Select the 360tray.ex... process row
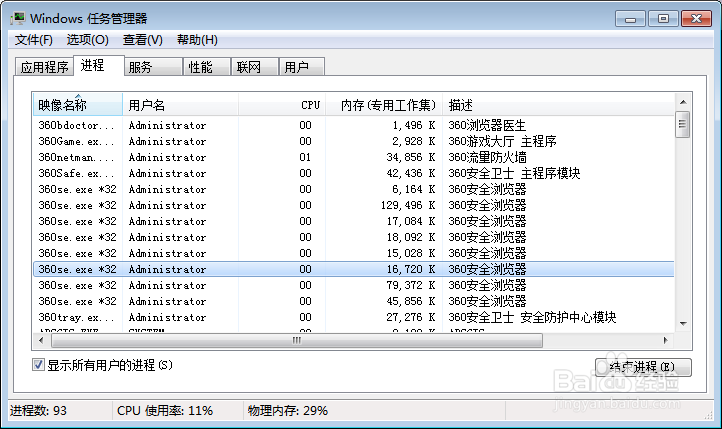 click(x=354, y=318)
